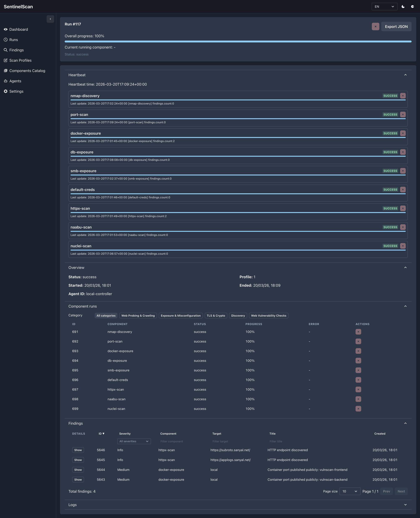Open Settings via the gear icon
420x518 pixels.
[16, 91]
